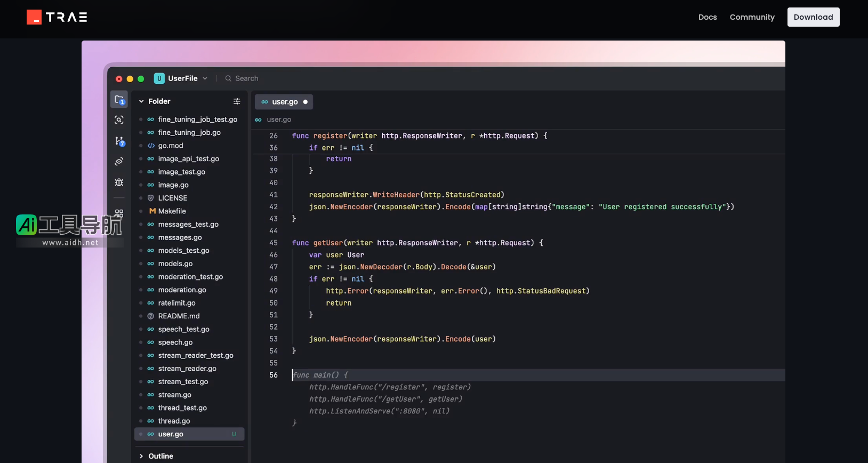Select Makefile in the folder list

172,211
